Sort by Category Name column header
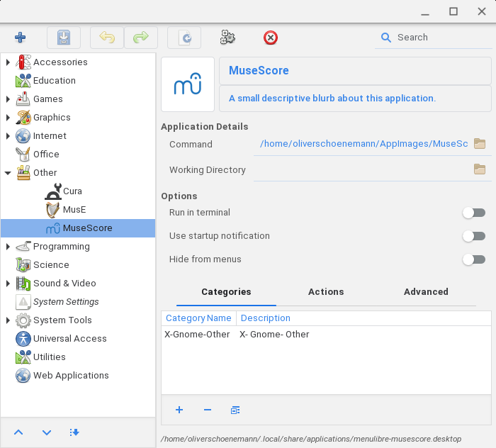The width and height of the screenshot is (496, 448). 198,318
